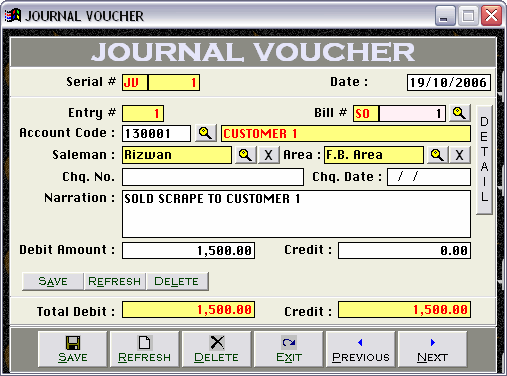This screenshot has height=376, width=507.
Task: Click into the Chq. No. field
Action: (x=213, y=177)
